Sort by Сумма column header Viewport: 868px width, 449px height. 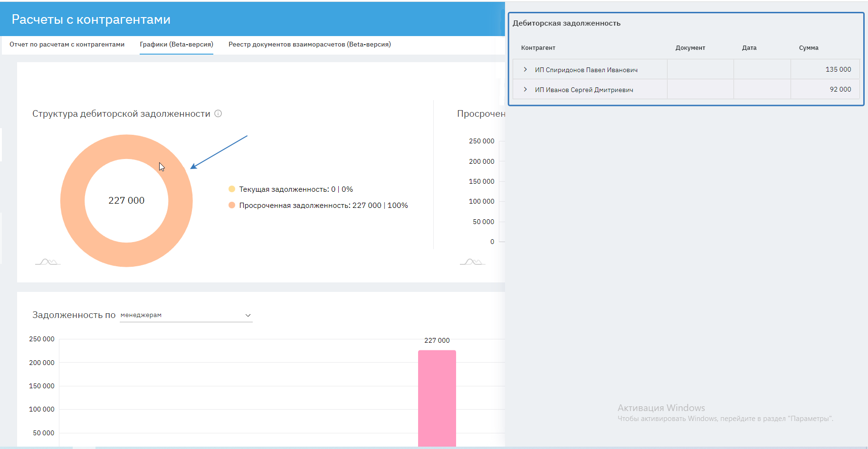tap(808, 48)
